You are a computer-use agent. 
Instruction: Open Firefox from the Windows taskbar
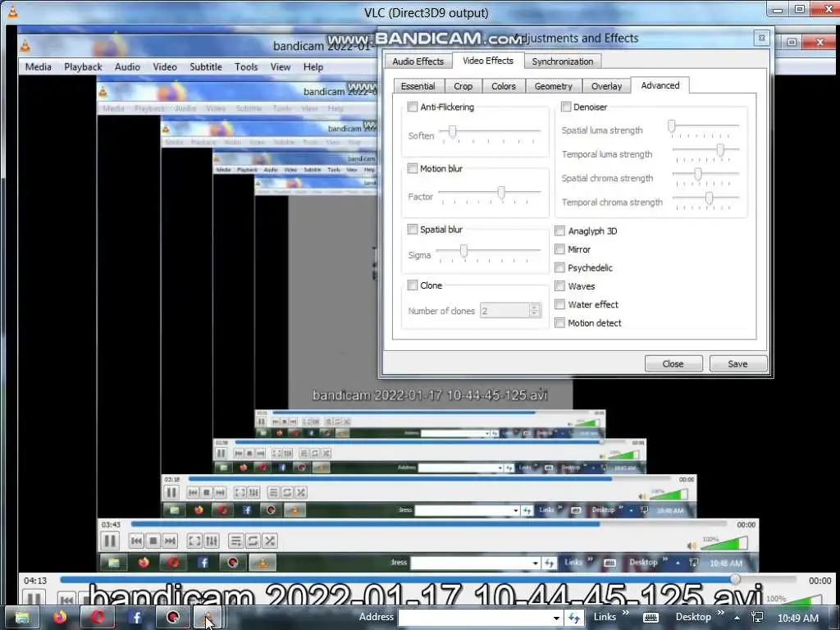click(59, 618)
